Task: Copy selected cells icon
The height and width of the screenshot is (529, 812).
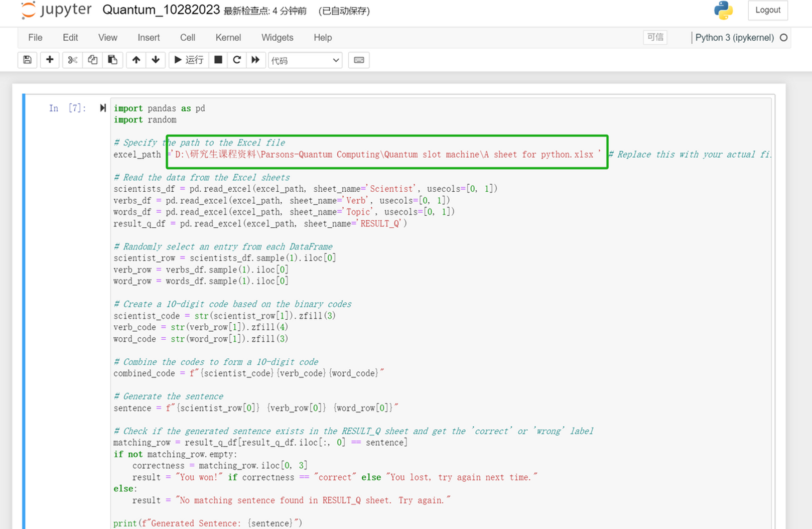Action: click(x=92, y=60)
